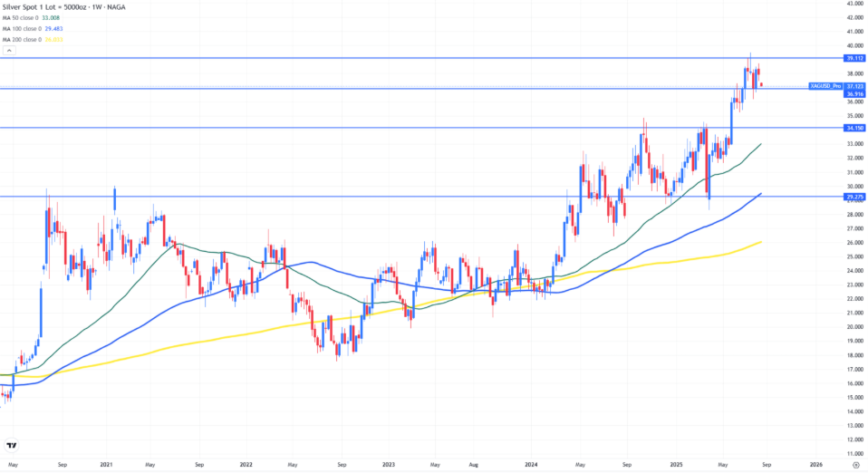This screenshot has height=473, width=868.
Task: Open chart settings gear on the time axis
Action: tap(856, 465)
